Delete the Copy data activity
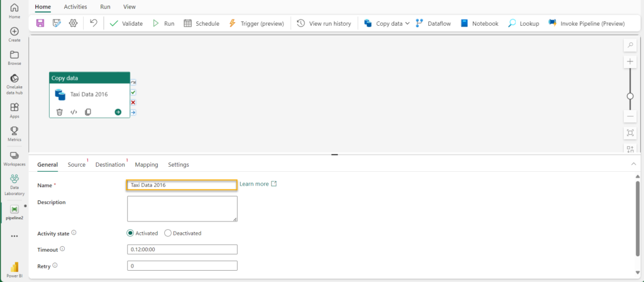This screenshot has width=644, height=282. (60, 112)
